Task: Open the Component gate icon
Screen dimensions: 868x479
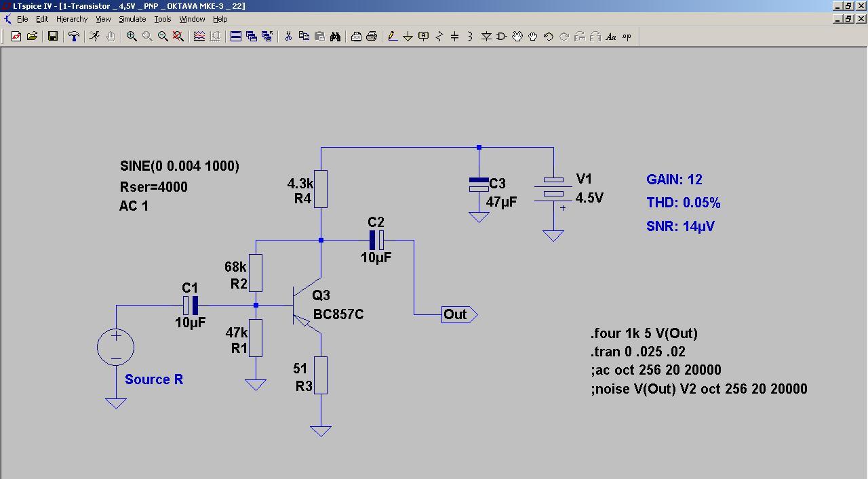Action: coord(502,37)
